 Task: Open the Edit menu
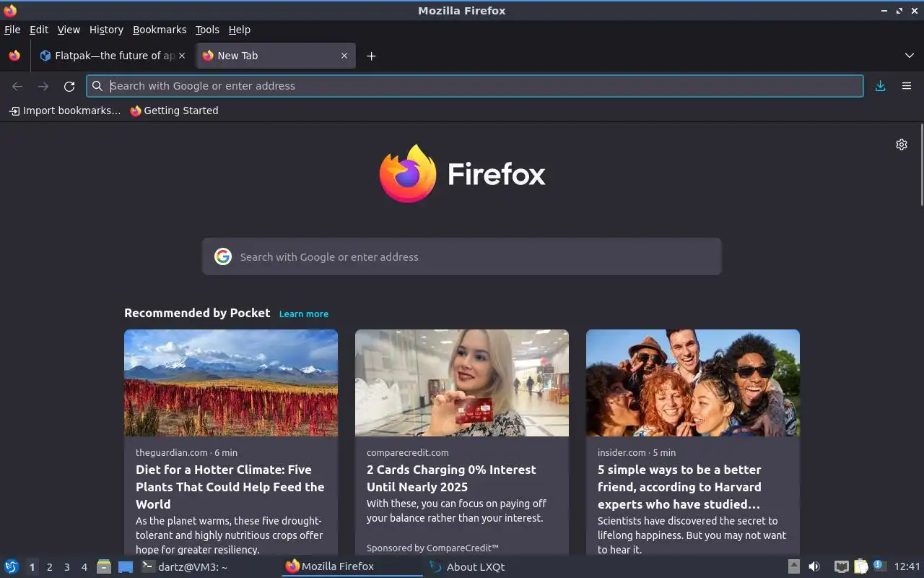coord(39,30)
